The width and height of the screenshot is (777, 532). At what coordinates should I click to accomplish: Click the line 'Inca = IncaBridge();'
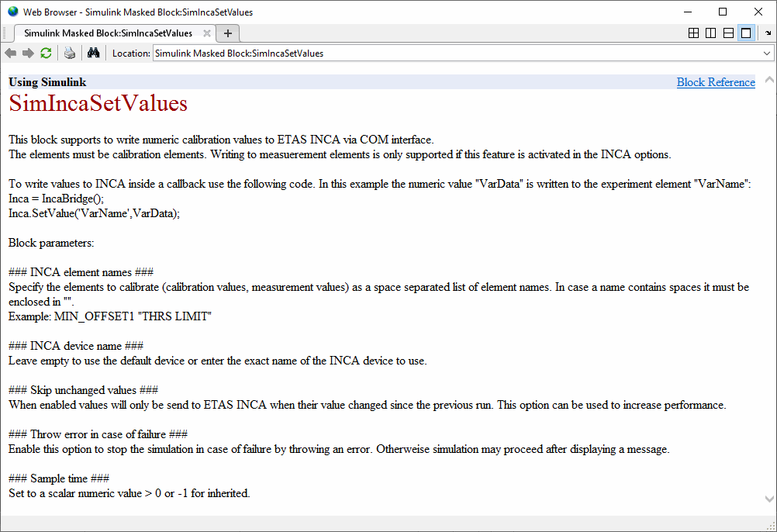click(57, 199)
